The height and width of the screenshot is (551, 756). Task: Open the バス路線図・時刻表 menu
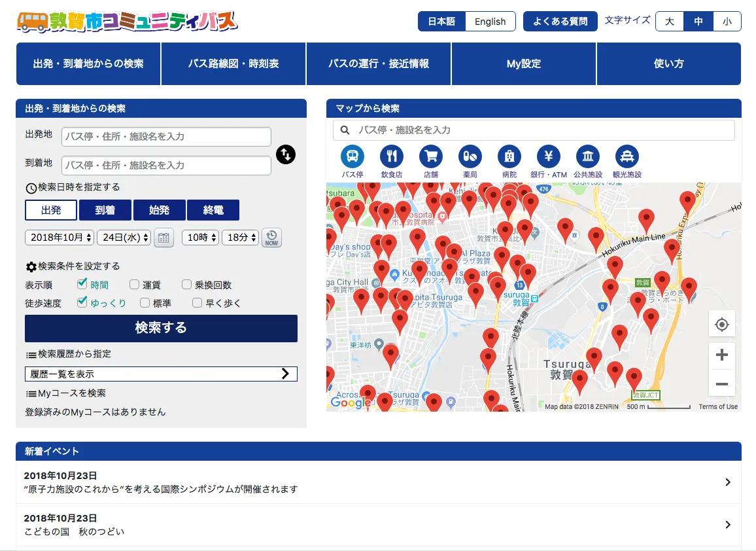(233, 63)
